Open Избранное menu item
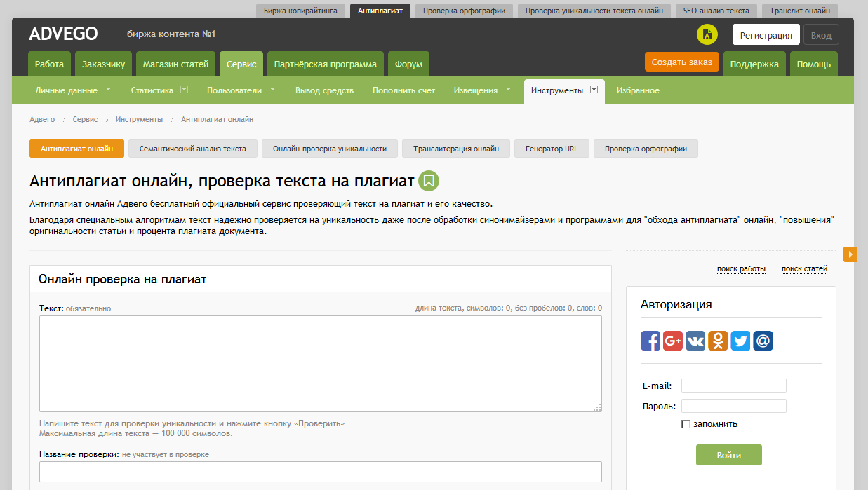The width and height of the screenshot is (868, 490). [638, 90]
